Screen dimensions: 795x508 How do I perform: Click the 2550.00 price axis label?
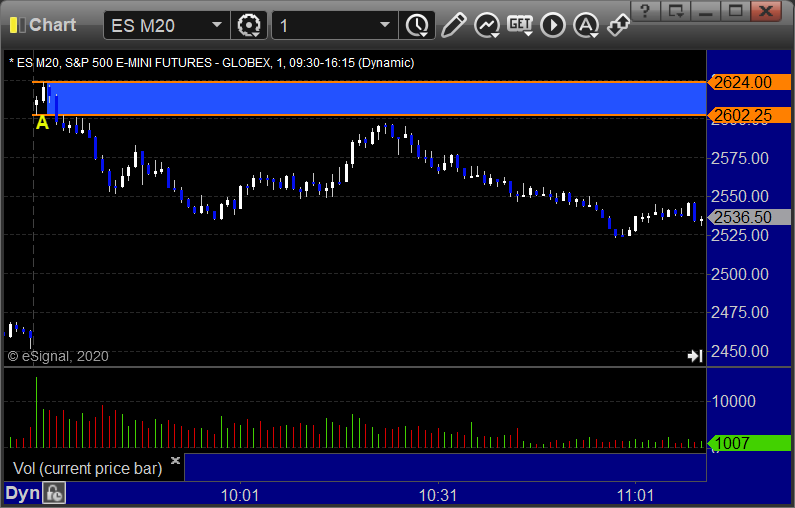[740, 196]
